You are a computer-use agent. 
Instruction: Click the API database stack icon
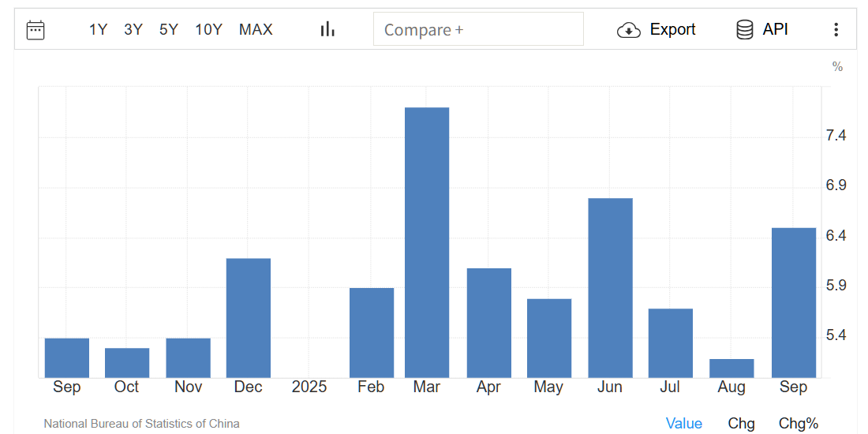coord(744,30)
